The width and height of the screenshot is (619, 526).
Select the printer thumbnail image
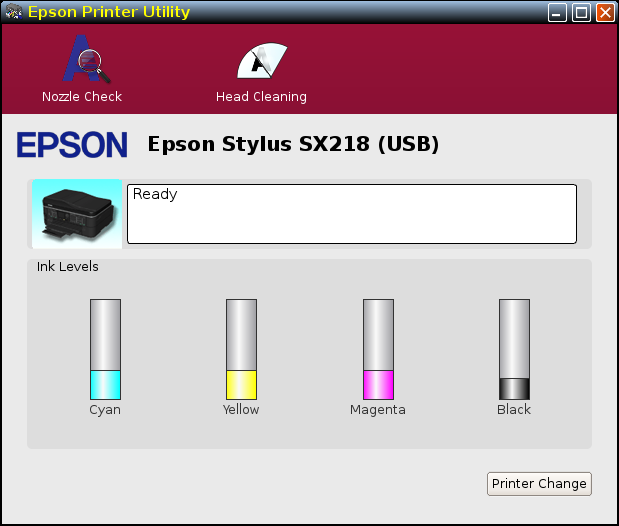pos(77,214)
